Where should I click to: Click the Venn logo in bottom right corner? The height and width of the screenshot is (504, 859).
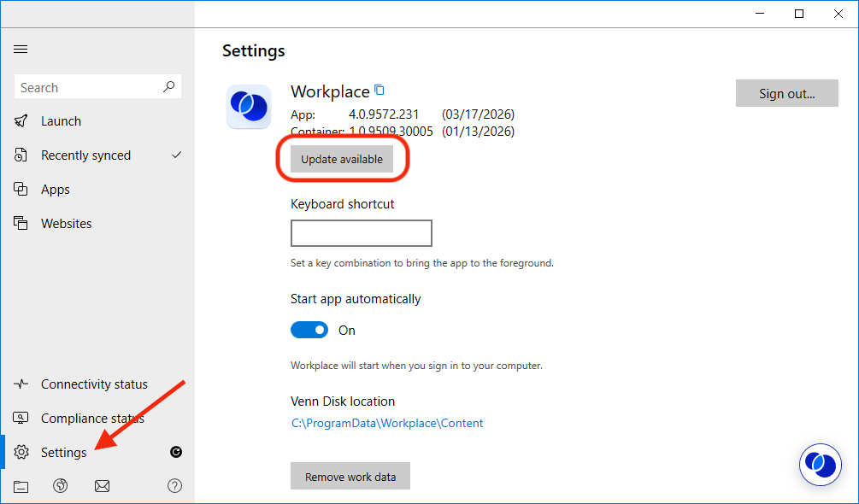pyautogui.click(x=820, y=465)
